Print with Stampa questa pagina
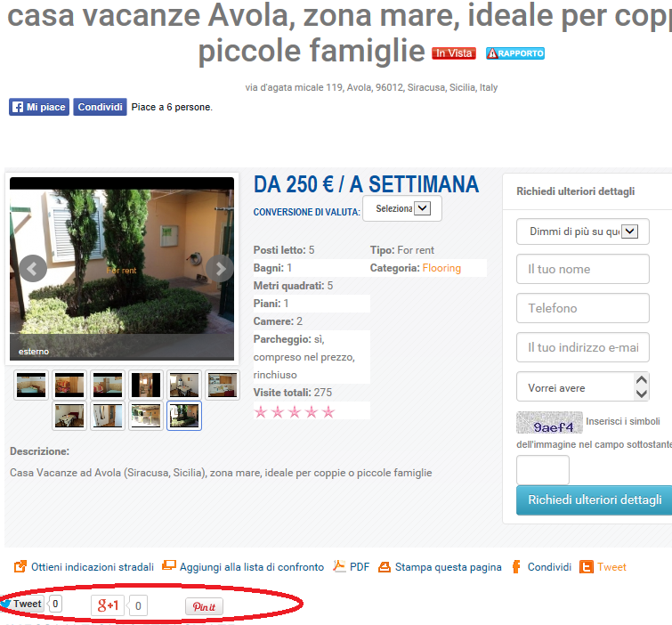Image resolution: width=672 pixels, height=625 pixels. 440,567
